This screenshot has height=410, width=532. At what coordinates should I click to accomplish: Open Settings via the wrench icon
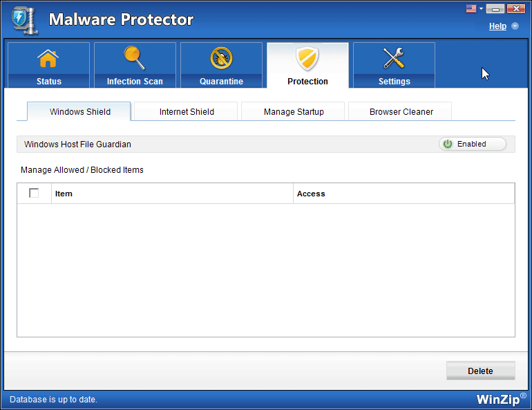point(394,59)
